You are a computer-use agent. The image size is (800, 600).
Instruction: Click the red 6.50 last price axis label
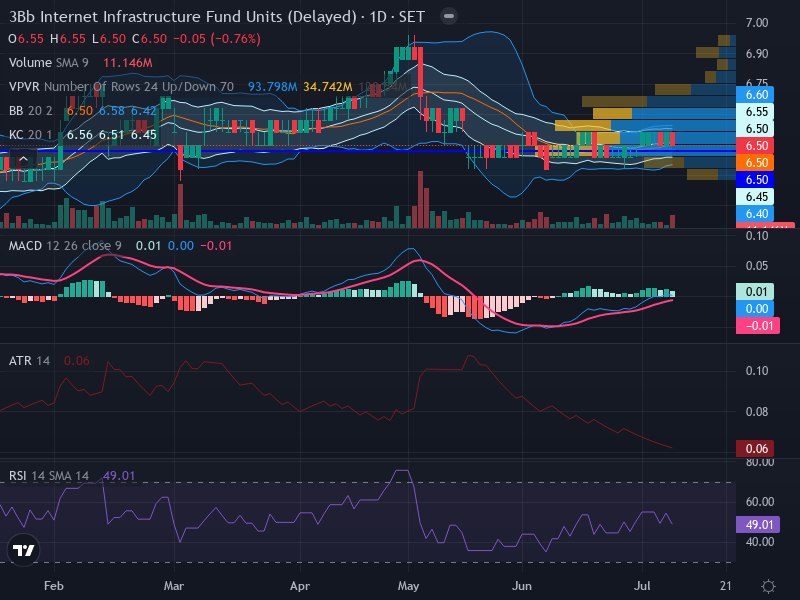[x=755, y=145]
